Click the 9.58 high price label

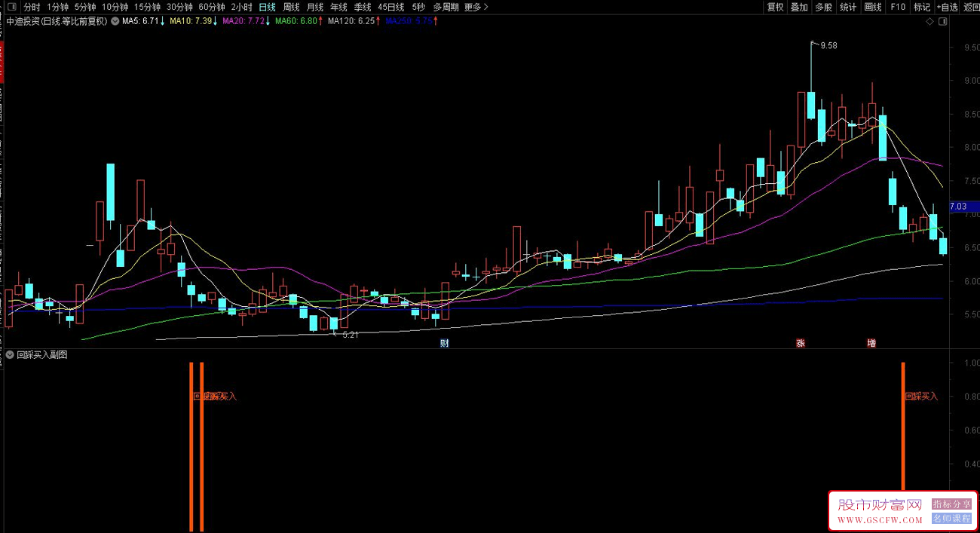pyautogui.click(x=828, y=45)
